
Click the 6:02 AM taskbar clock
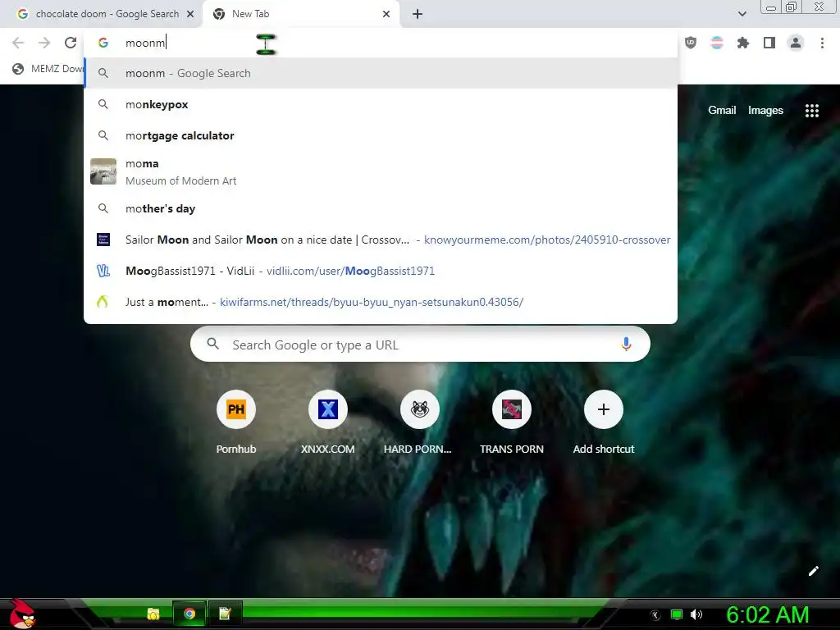(x=767, y=615)
